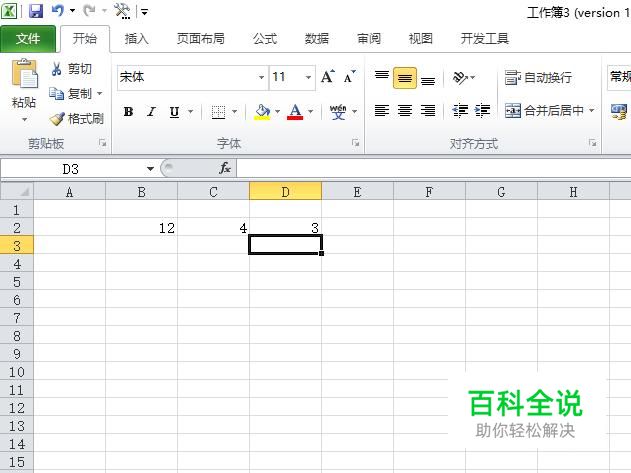Screen dimensions: 631x473
Task: Toggle center horizontal alignment
Action: (405, 110)
